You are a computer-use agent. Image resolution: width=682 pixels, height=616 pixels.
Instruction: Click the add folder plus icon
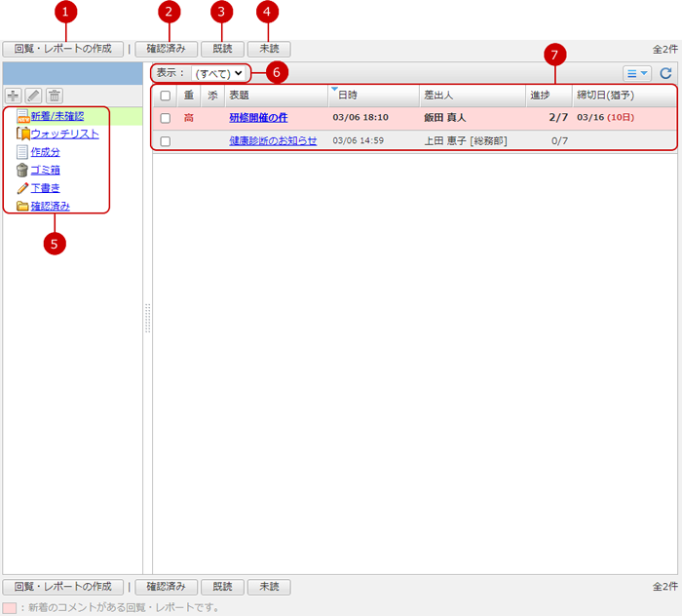click(x=14, y=96)
